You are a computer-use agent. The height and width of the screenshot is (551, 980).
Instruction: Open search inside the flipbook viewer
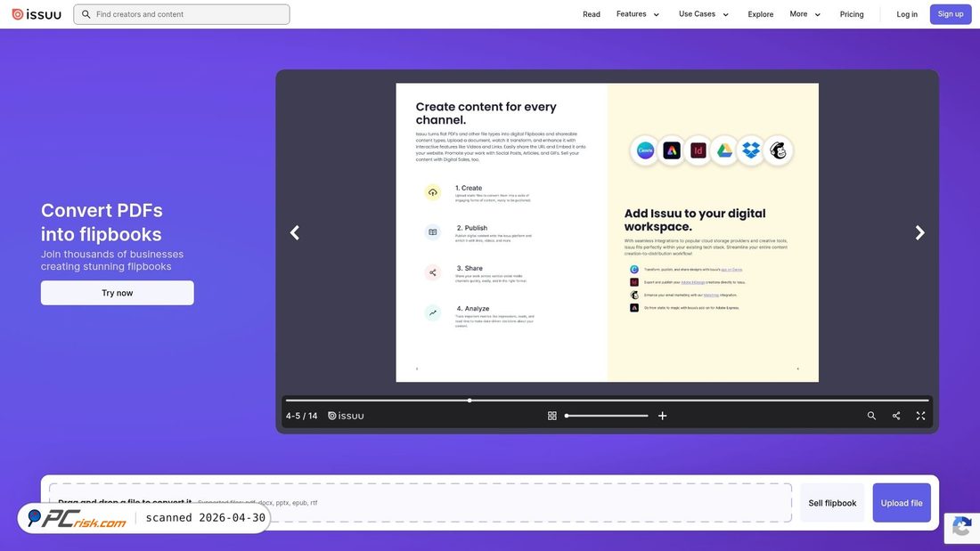(x=871, y=416)
